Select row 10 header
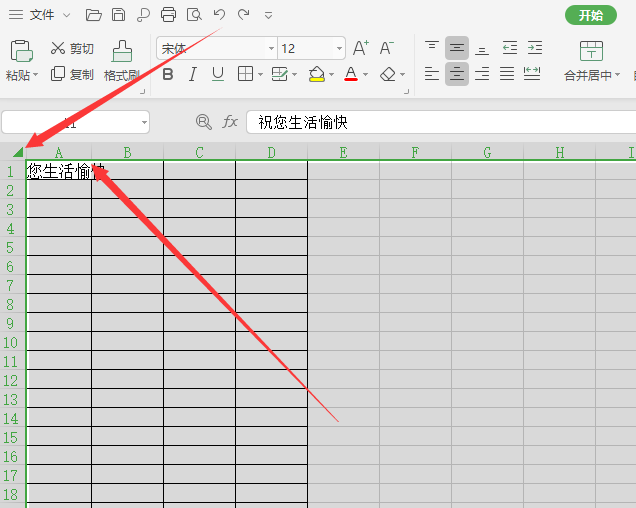This screenshot has width=636, height=508. 11,342
